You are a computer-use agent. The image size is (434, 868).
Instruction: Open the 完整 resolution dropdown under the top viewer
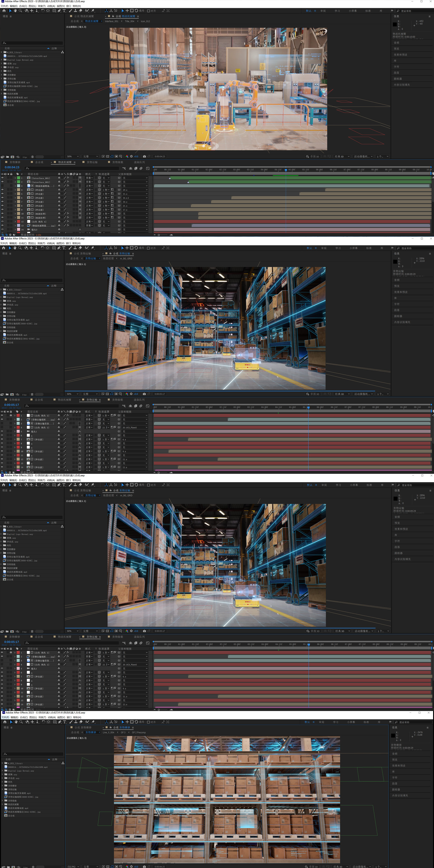[90, 156]
